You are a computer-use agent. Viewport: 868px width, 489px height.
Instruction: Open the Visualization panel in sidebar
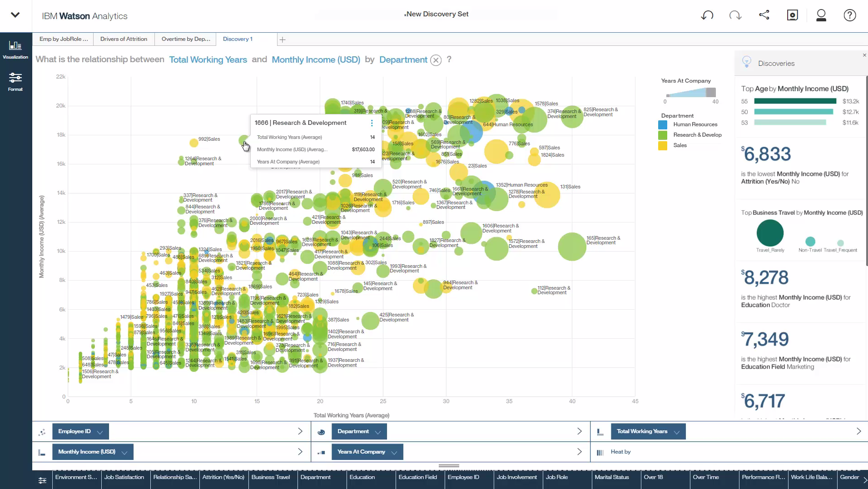[15, 49]
